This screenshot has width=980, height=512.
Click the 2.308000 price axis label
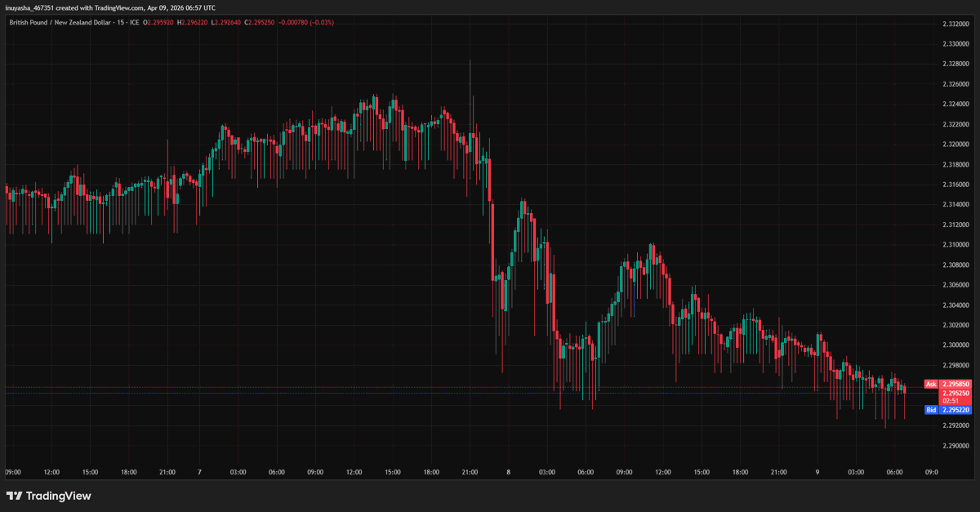[x=955, y=265]
